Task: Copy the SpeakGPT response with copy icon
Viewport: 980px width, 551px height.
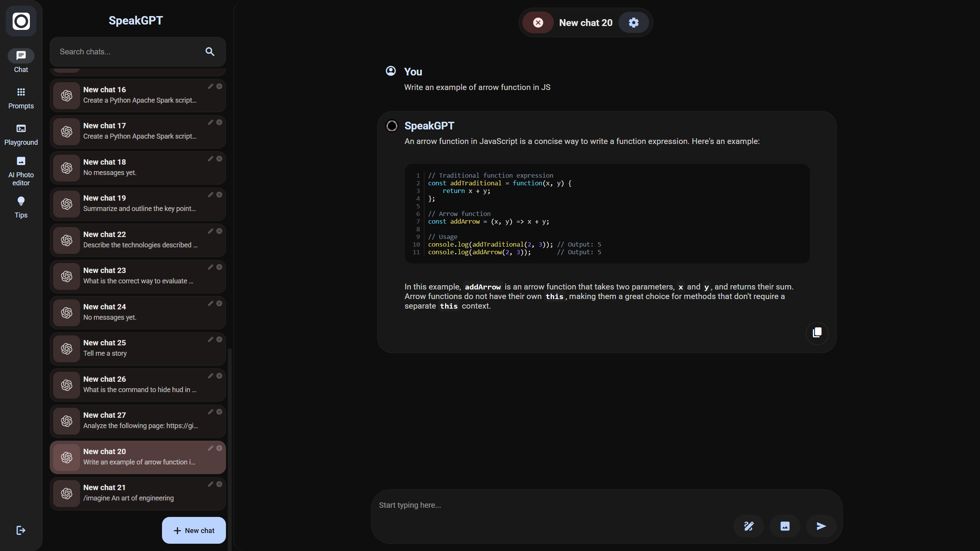Action: click(x=817, y=332)
